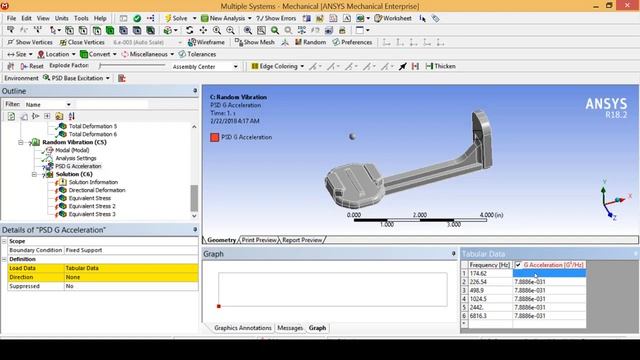The image size is (640, 360).
Task: Click the folder icon in Outline toolbar
Action: tap(59, 116)
